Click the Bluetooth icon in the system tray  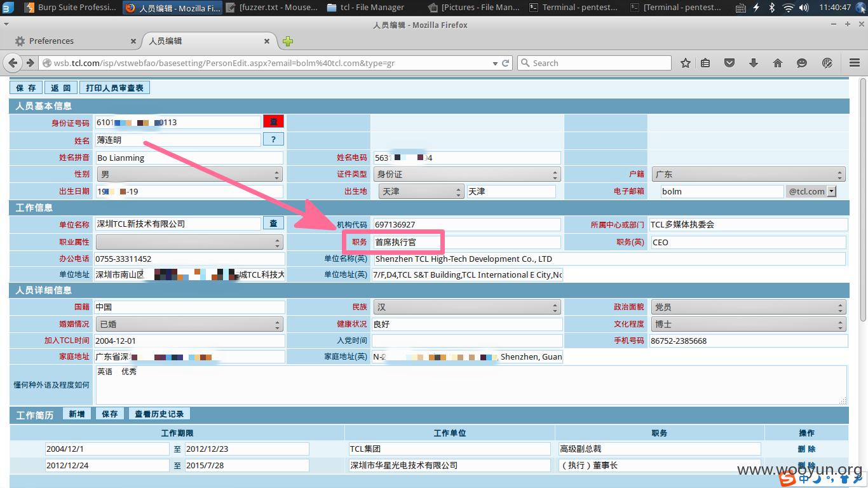pyautogui.click(x=772, y=8)
